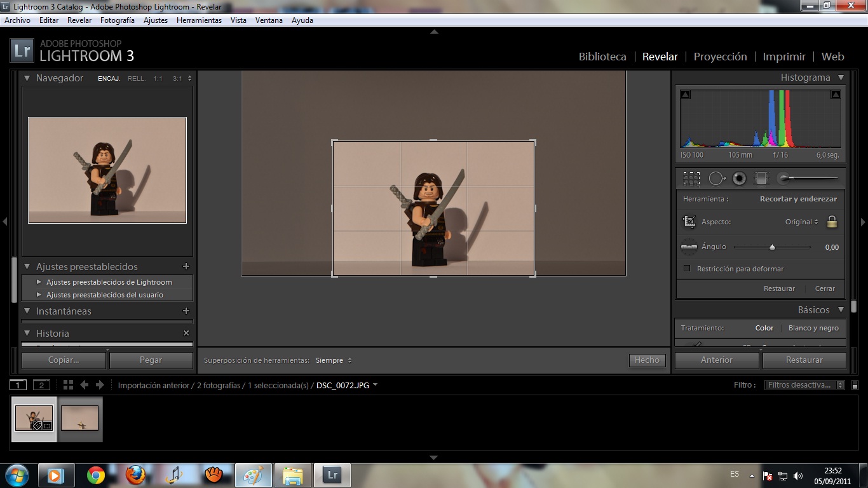Go forward with the right arrow icon

pyautogui.click(x=100, y=385)
